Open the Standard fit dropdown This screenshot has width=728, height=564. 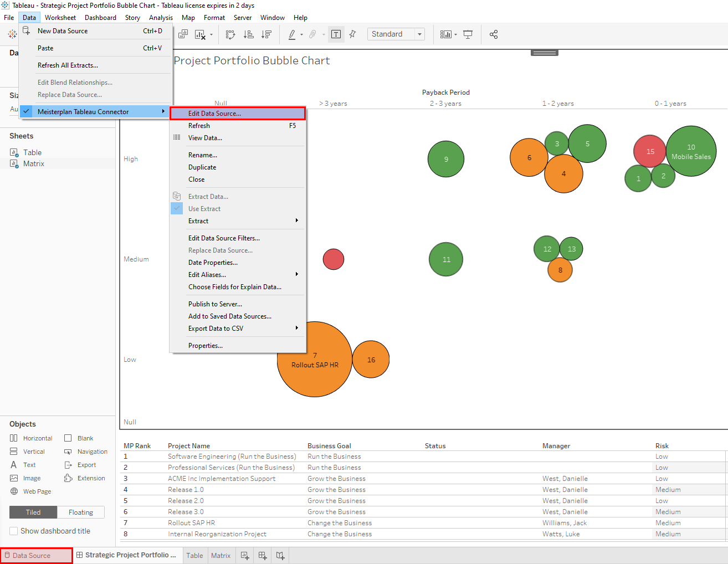tap(419, 34)
